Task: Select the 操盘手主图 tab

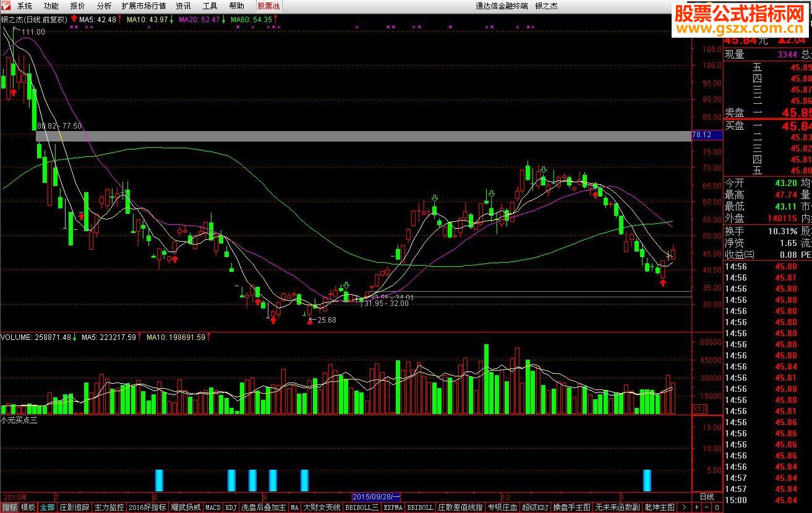Action: point(571,507)
